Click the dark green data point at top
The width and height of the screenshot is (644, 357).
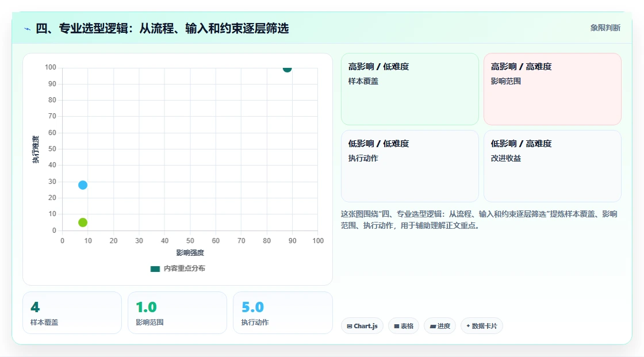tap(287, 68)
